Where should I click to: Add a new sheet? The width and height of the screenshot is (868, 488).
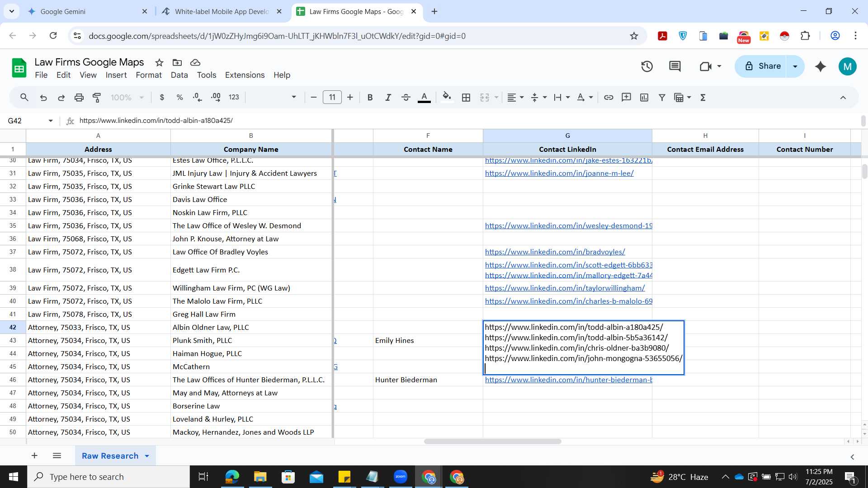tap(34, 455)
